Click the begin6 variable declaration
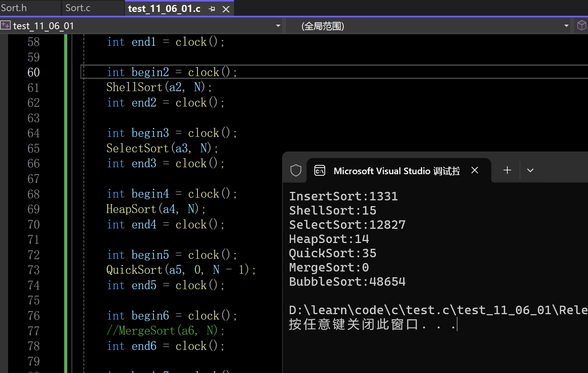The width and height of the screenshot is (588, 373). coord(150,316)
